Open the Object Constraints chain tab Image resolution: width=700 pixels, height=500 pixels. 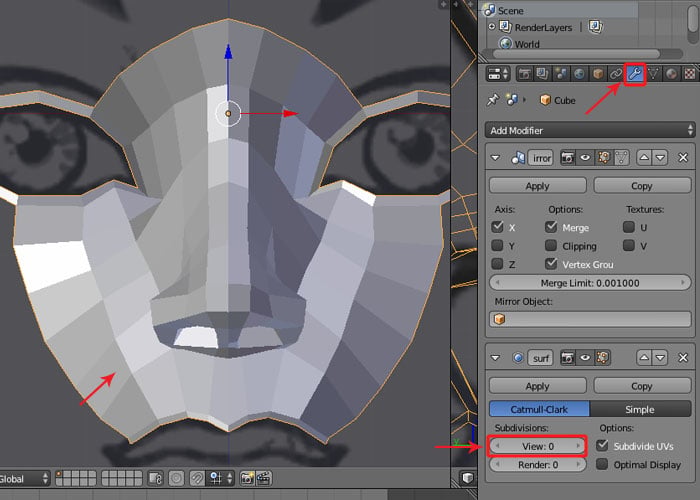coord(616,74)
